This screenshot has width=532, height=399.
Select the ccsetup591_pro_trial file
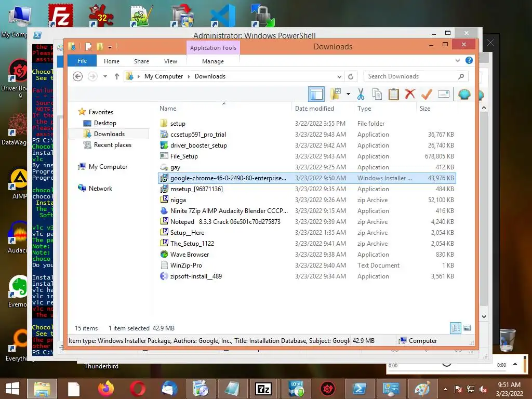coord(307,135)
